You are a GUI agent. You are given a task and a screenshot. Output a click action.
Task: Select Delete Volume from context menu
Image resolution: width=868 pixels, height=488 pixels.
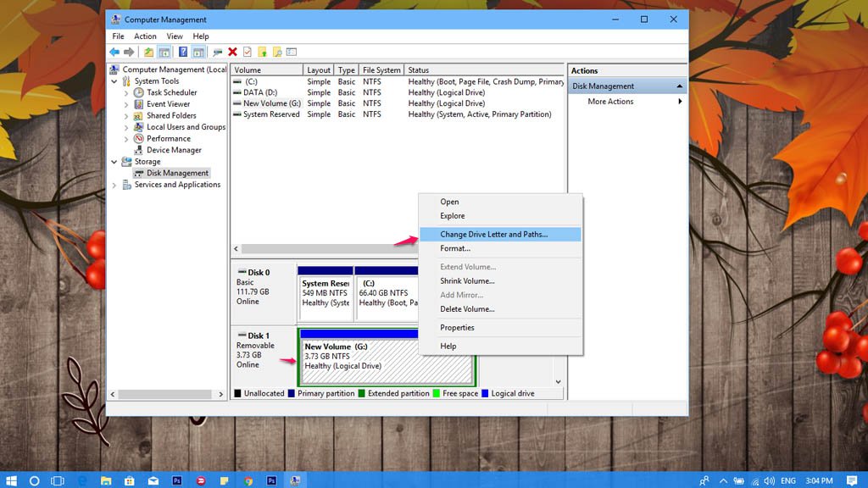500,308
